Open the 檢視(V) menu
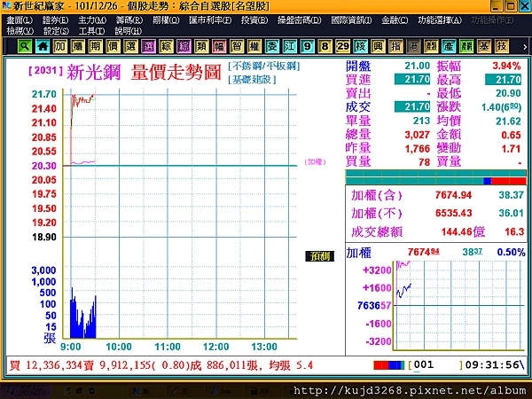The height and width of the screenshot is (399, 532). point(20,31)
